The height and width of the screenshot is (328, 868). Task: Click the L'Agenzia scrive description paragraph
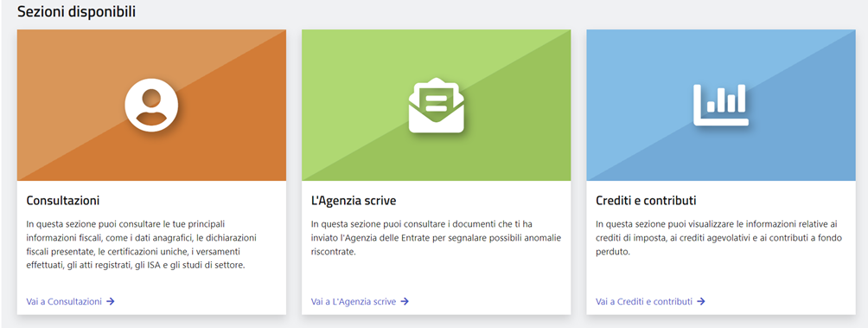(437, 238)
